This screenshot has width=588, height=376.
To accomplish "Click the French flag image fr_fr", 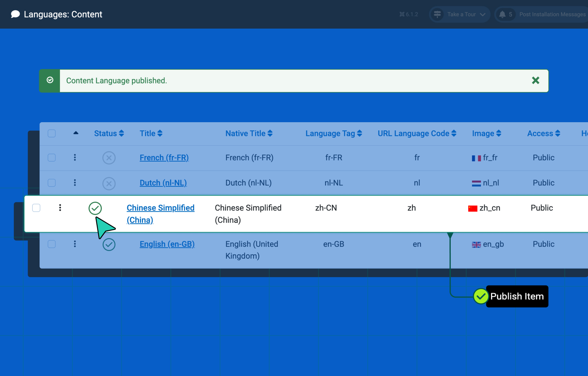I will coord(476,158).
